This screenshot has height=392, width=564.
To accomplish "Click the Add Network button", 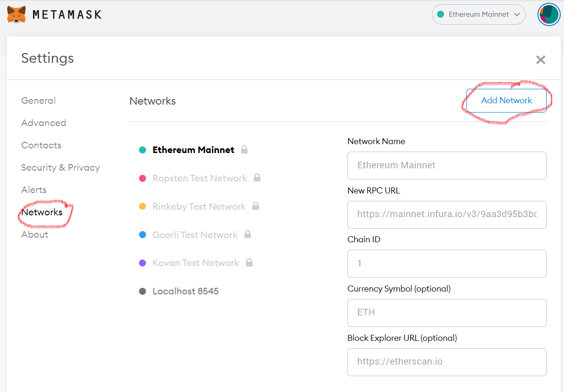I will point(506,100).
